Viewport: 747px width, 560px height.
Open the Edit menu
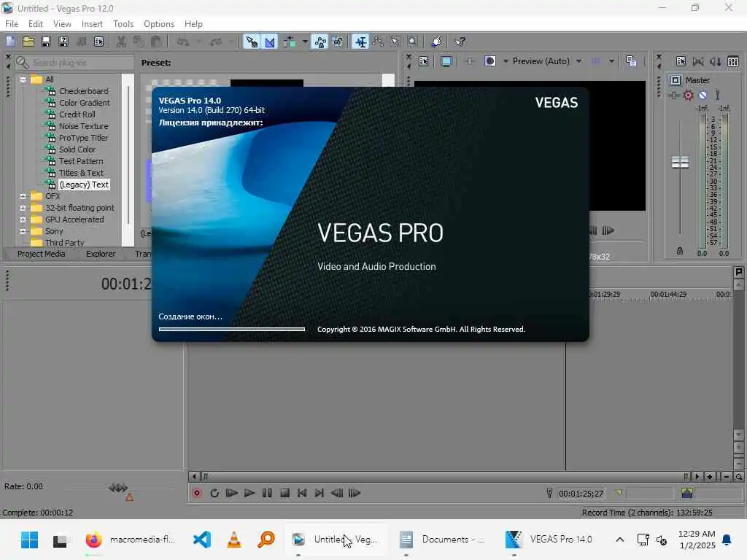36,24
